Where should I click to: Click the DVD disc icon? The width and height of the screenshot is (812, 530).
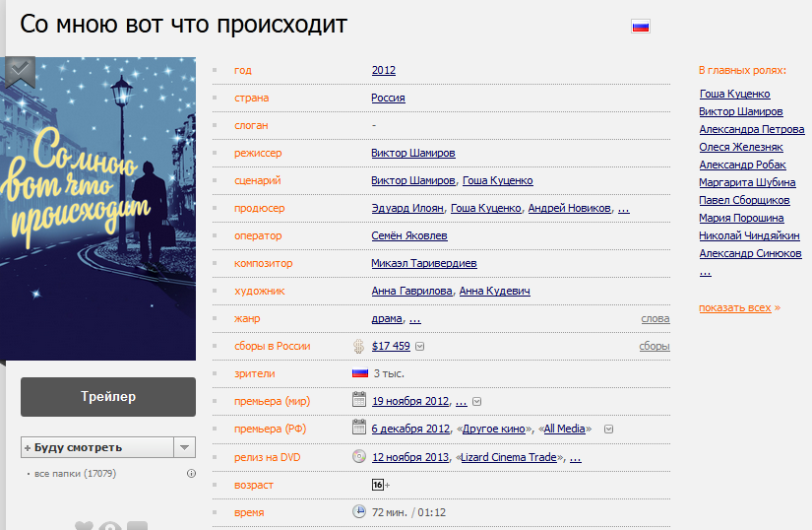point(359,456)
